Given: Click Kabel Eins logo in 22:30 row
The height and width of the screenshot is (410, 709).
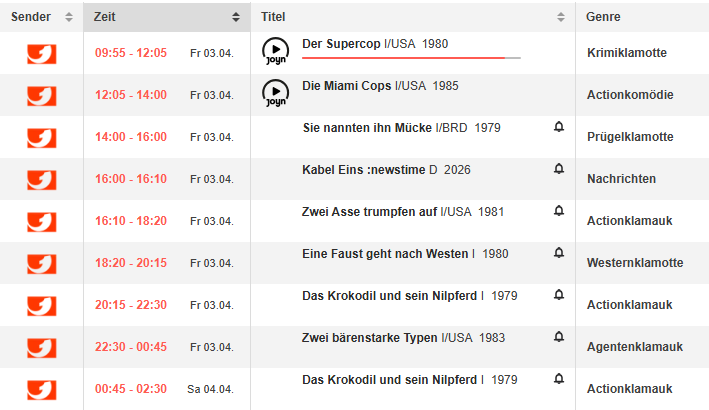Looking at the screenshot, I should 41,348.
